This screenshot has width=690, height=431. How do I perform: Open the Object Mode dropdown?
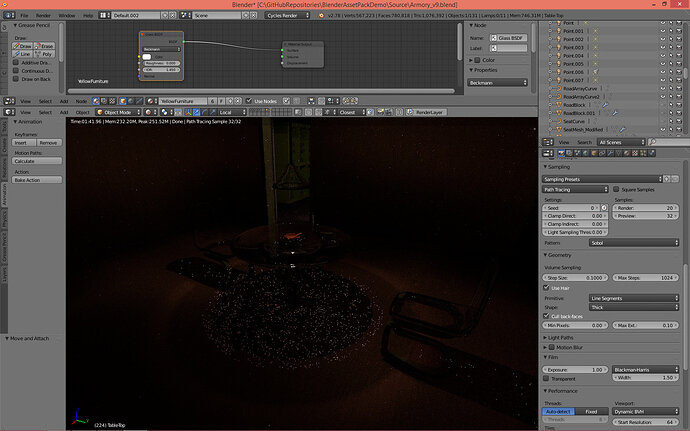pos(118,112)
